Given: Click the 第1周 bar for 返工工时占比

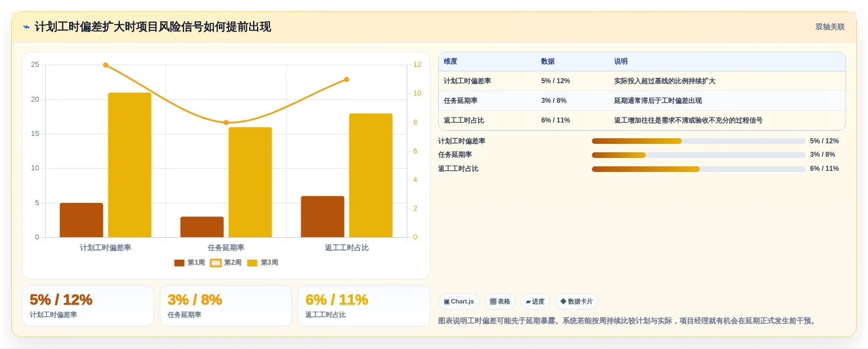Looking at the screenshot, I should click(x=322, y=217).
